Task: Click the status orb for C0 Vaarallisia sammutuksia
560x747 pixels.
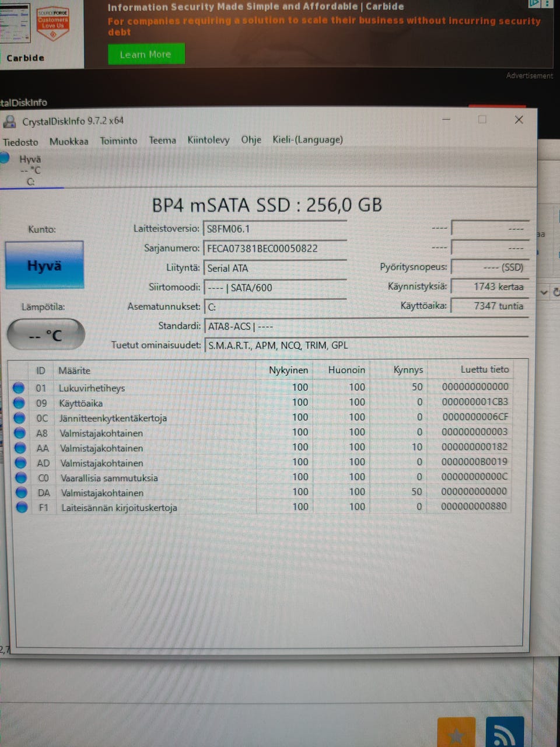Action: tap(22, 477)
